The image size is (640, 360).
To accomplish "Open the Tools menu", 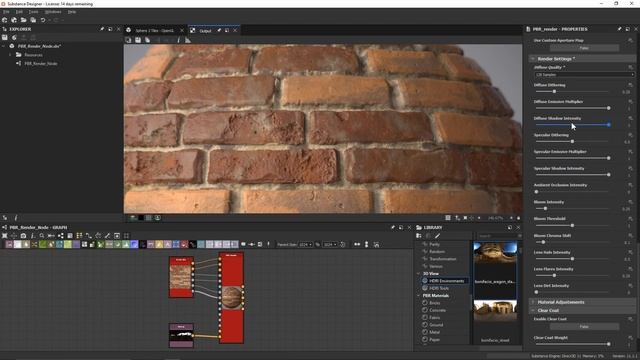I will [x=33, y=12].
